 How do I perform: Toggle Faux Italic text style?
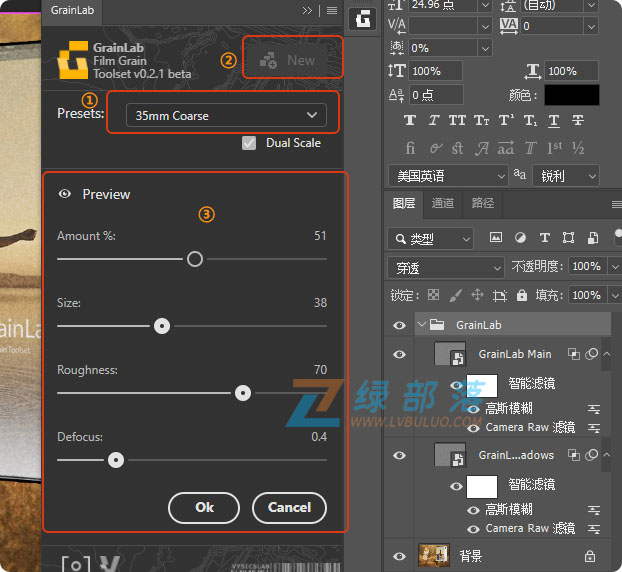(x=434, y=120)
